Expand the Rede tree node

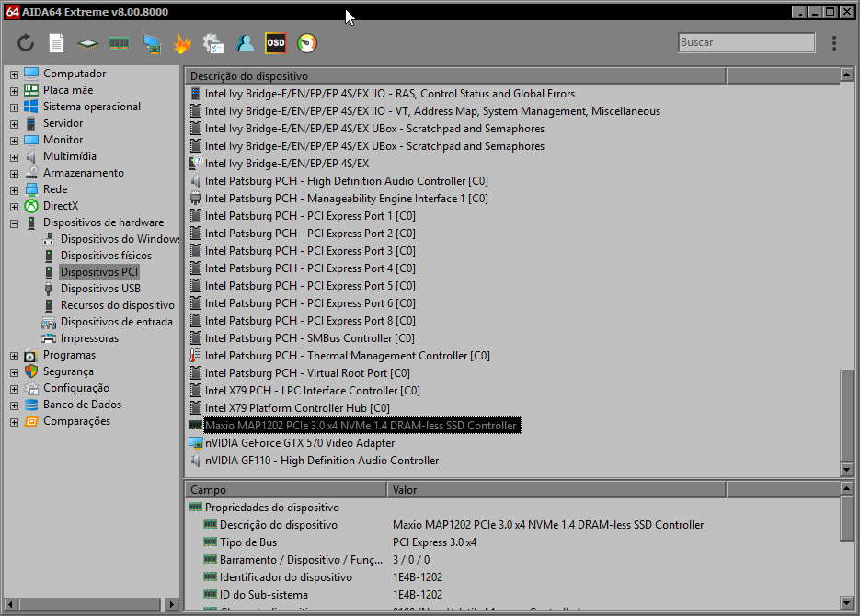pyautogui.click(x=15, y=190)
